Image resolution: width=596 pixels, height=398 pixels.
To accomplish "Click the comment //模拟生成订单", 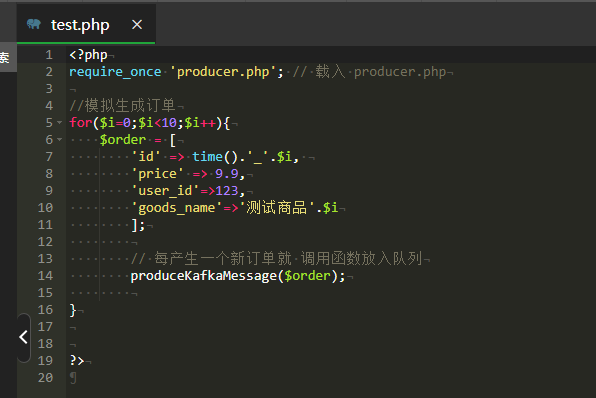I will (122, 106).
